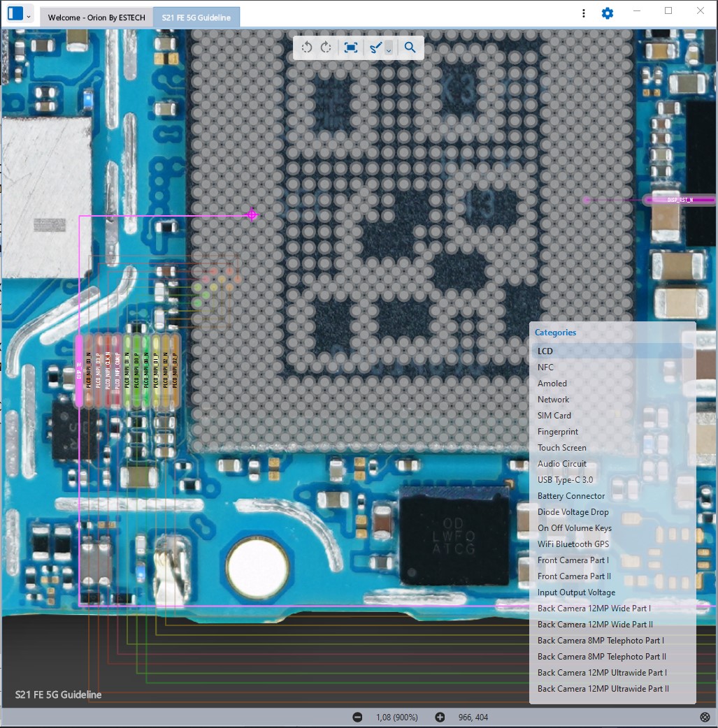
Task: Click the zoom out minus icon
Action: pyautogui.click(x=357, y=717)
